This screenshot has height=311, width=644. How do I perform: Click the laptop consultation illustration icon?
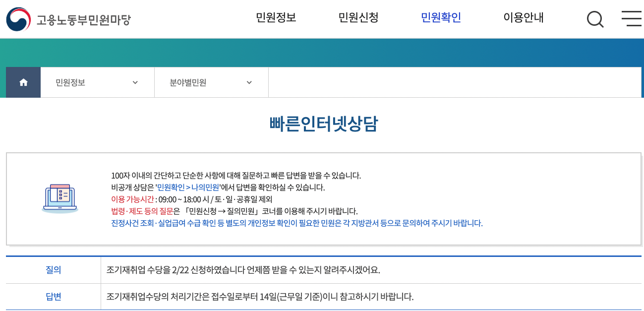pyautogui.click(x=59, y=198)
